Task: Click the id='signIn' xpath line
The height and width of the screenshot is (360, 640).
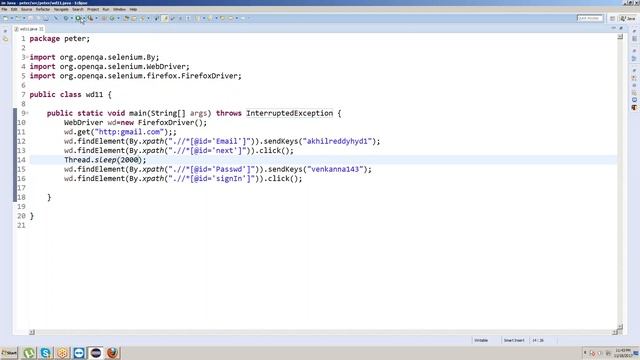Action: tap(183, 179)
